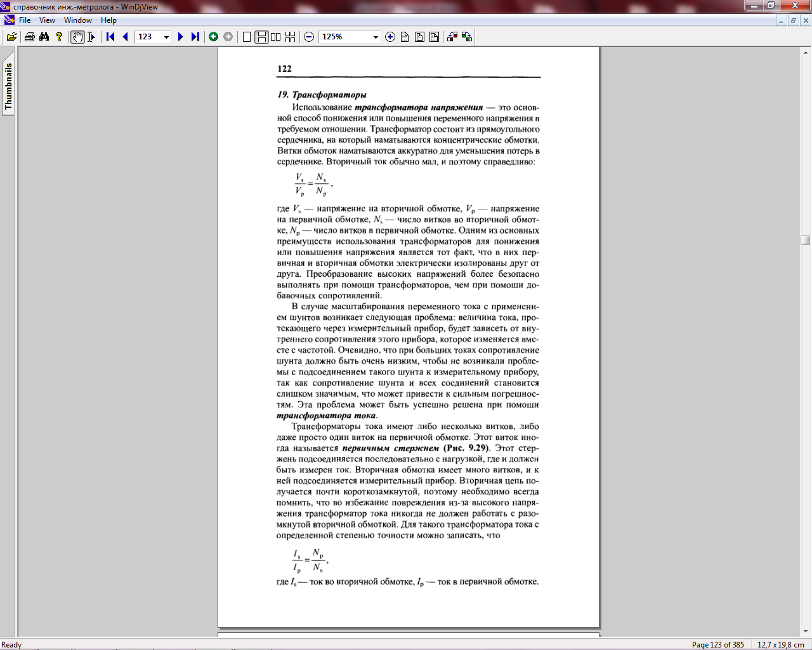The height and width of the screenshot is (650, 812).
Task: Click the Open file icon
Action: [11, 37]
